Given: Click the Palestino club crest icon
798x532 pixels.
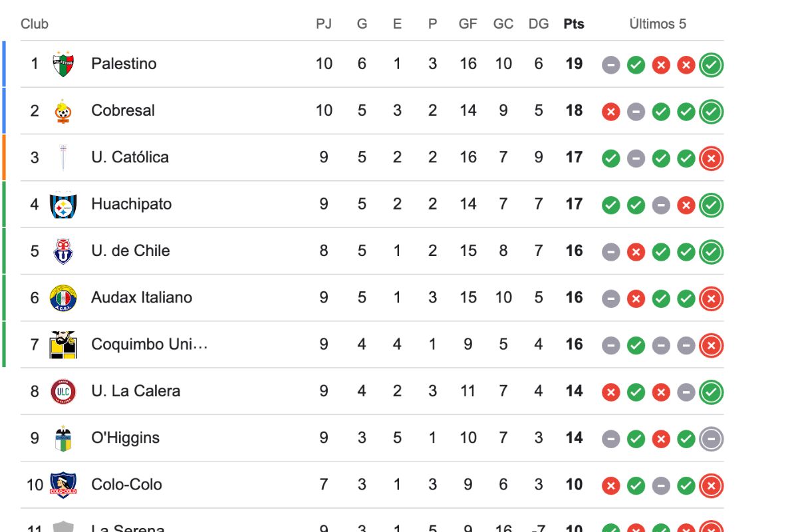Looking at the screenshot, I should tap(63, 64).
